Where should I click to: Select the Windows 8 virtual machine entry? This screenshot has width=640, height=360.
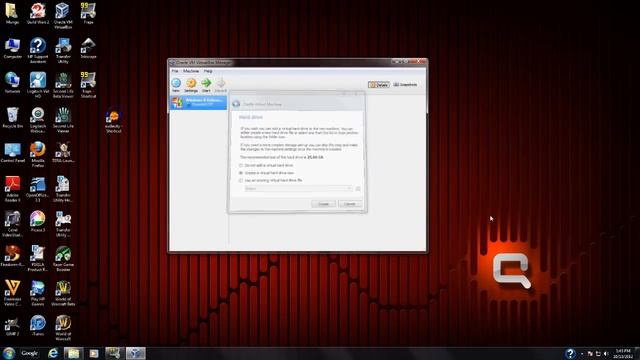pos(198,102)
